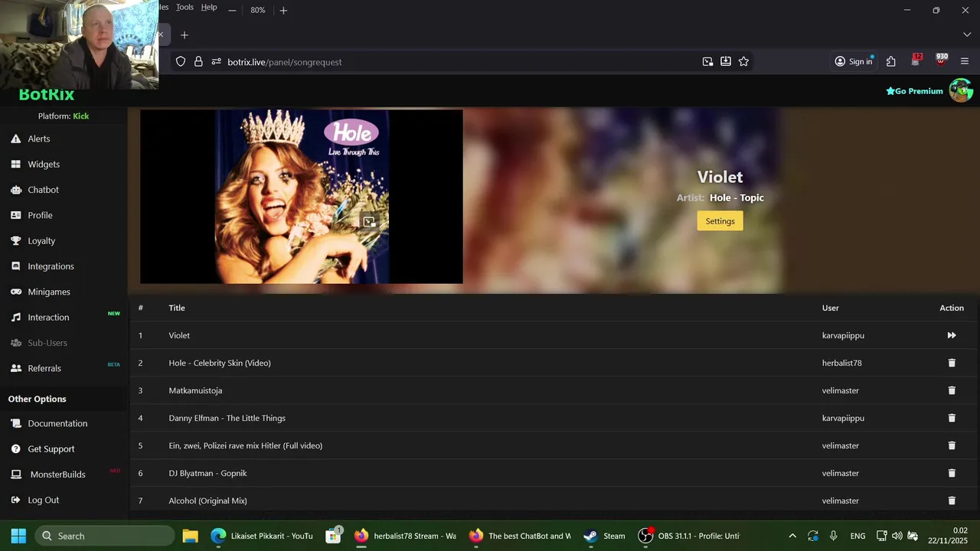Click the Title column header
980x551 pixels.
pyautogui.click(x=177, y=308)
